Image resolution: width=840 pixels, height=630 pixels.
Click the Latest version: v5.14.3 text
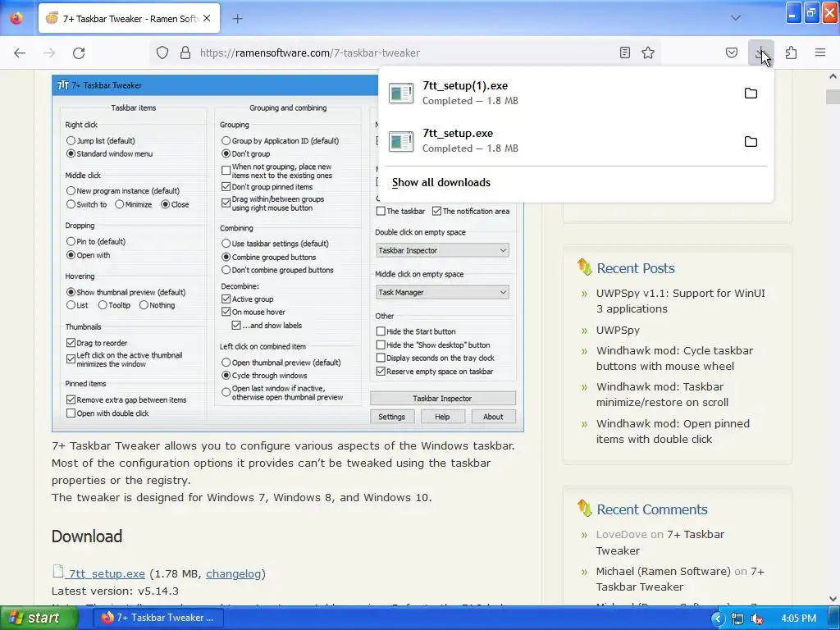pyautogui.click(x=115, y=591)
